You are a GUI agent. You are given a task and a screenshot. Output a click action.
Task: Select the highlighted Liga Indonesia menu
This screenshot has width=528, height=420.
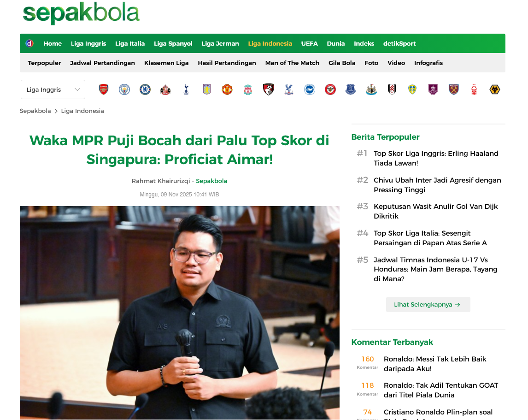click(x=270, y=43)
